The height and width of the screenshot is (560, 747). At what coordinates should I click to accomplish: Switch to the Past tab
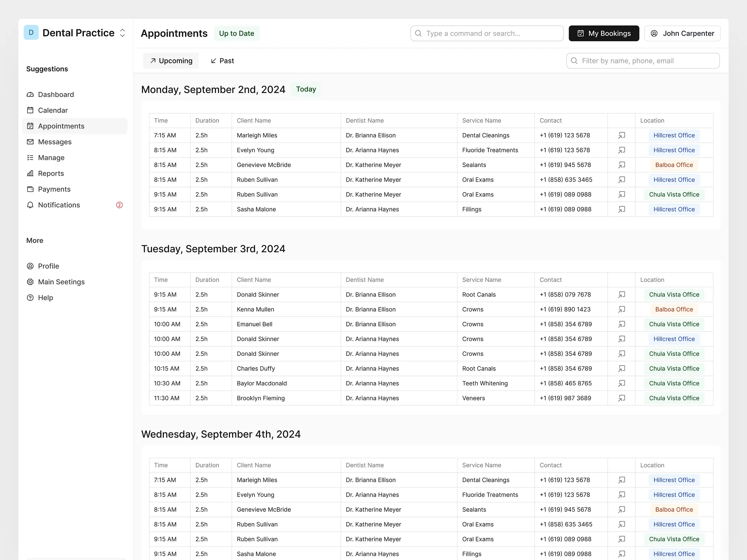pos(222,61)
